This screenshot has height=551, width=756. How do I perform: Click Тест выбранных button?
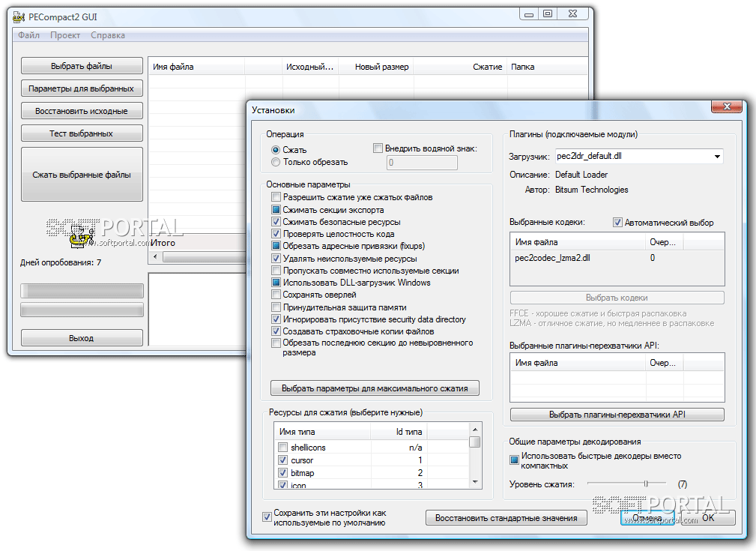pos(82,133)
